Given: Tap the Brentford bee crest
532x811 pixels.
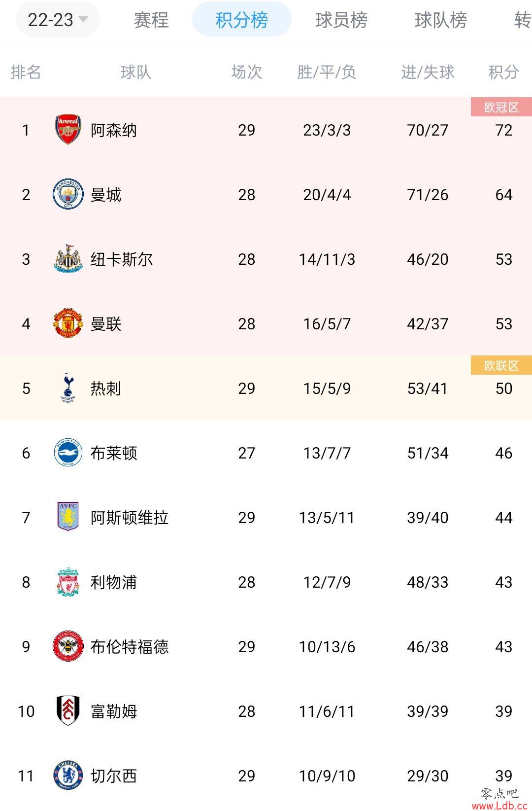Looking at the screenshot, I should point(68,646).
